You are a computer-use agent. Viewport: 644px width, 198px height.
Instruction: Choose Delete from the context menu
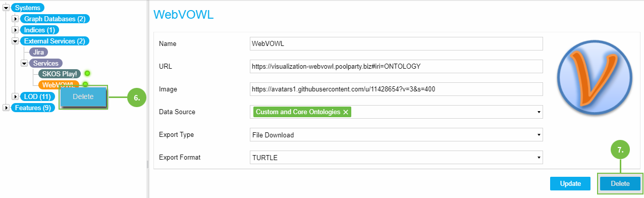[x=83, y=97]
